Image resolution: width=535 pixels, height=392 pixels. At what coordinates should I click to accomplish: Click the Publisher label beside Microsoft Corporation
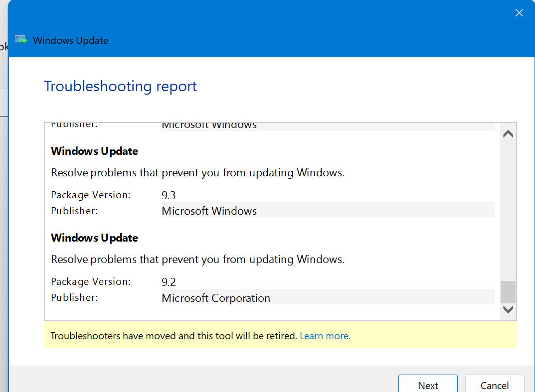[74, 297]
